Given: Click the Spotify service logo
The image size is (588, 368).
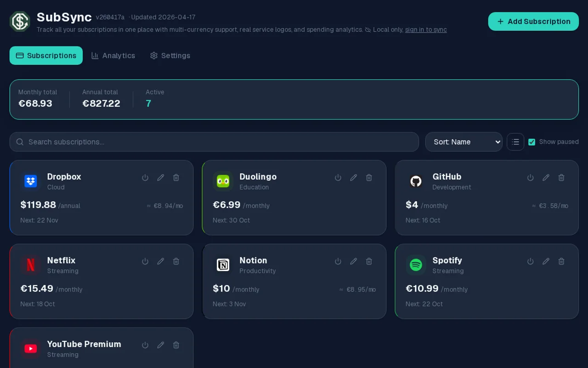Looking at the screenshot, I should [x=416, y=265].
